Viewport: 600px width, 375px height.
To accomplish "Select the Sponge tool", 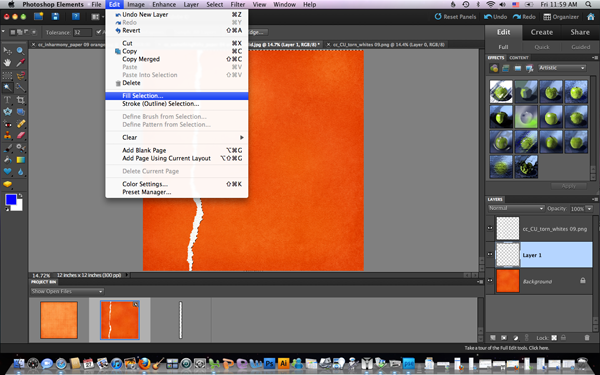I will click(x=7, y=184).
